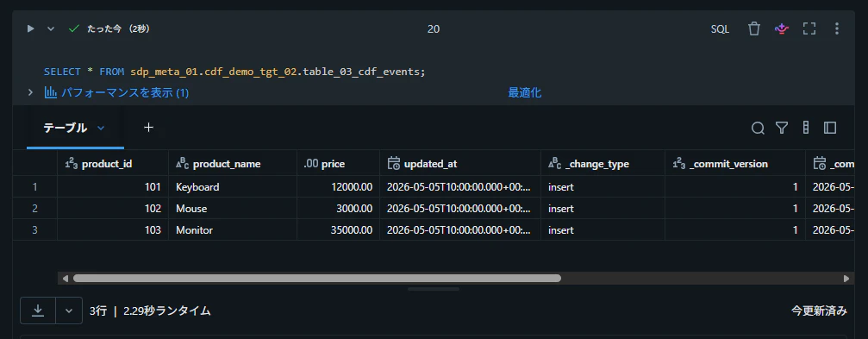The width and height of the screenshot is (868, 339).
Task: Change cell language via SQL label
Action: pyautogui.click(x=720, y=29)
